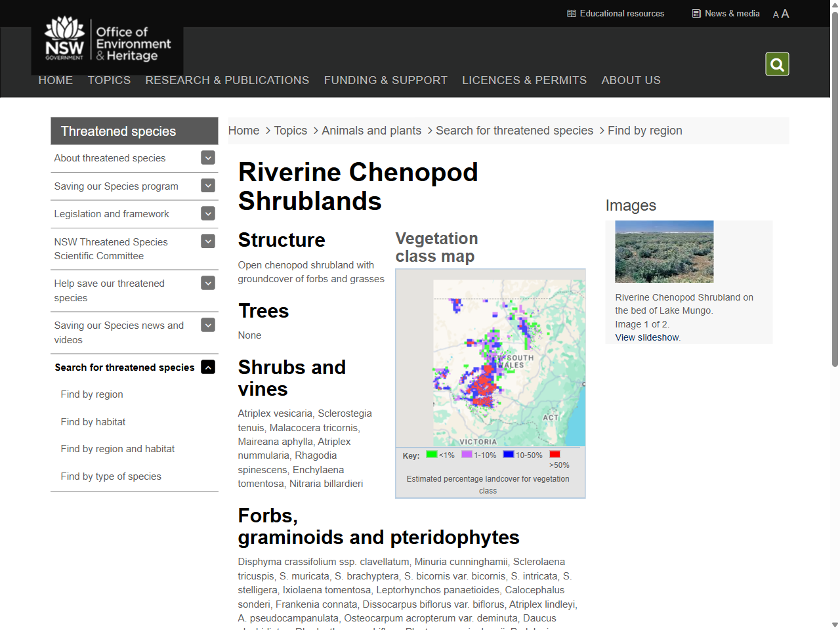
Task: Click the purple 1-10% key swatch
Action: [467, 454]
